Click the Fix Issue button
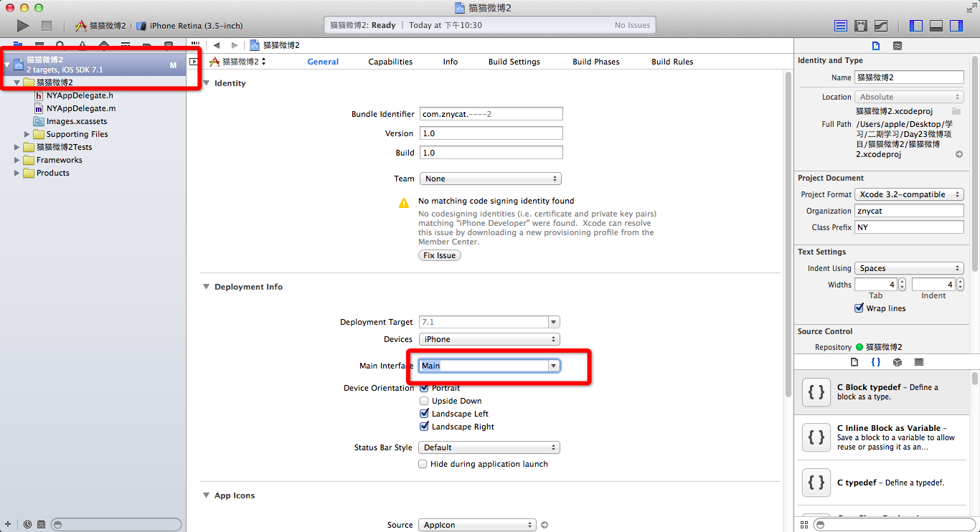 click(x=440, y=255)
